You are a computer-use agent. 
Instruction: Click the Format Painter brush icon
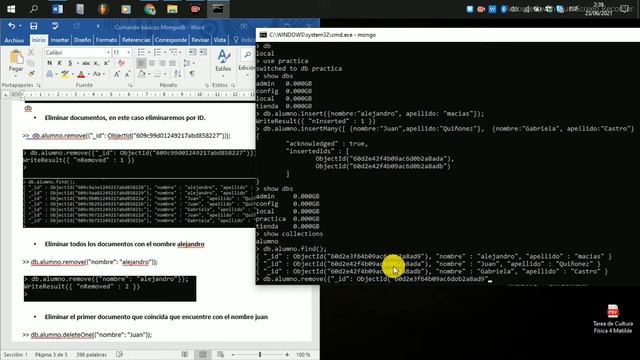pyautogui.click(x=31, y=74)
